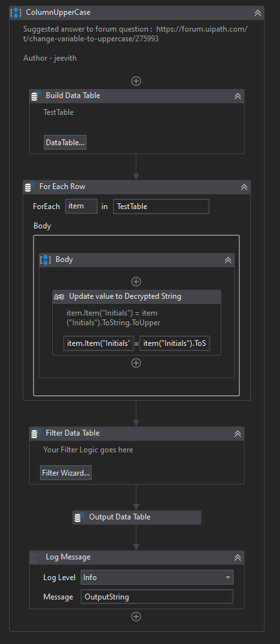Click the TestTable input field in ForEach
The width and height of the screenshot is (280, 644).
coord(161,206)
